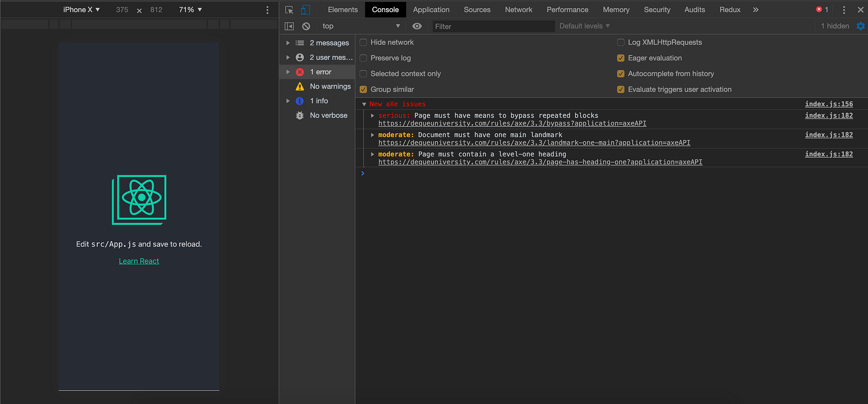
Task: Uncheck Autocomplete from history checkbox
Action: click(621, 74)
